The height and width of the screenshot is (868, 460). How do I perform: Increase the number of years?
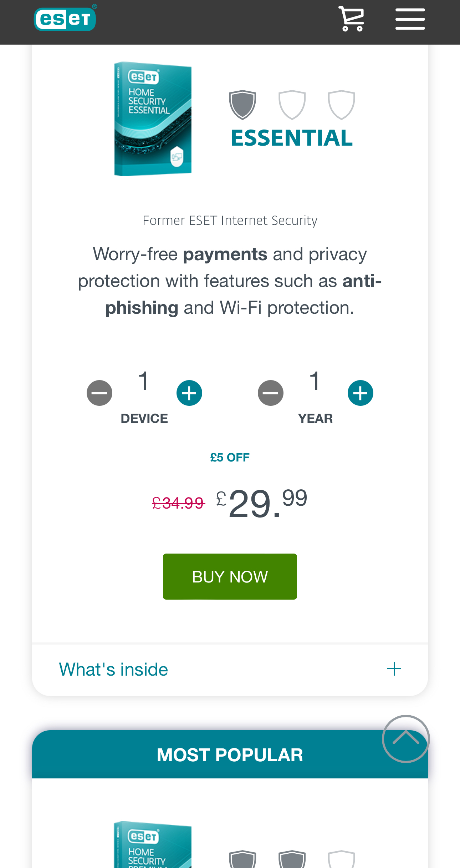pyautogui.click(x=361, y=393)
